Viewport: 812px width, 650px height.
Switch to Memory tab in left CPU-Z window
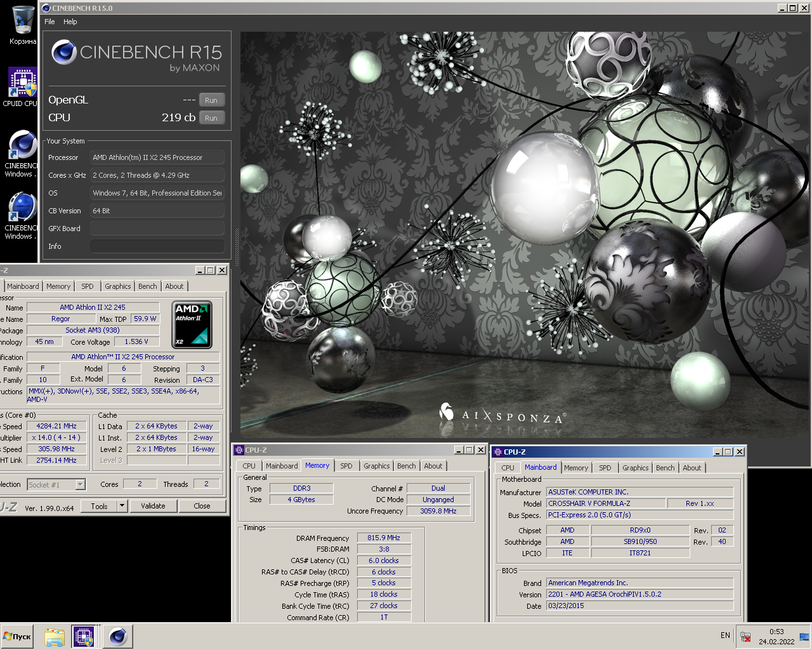tap(58, 286)
